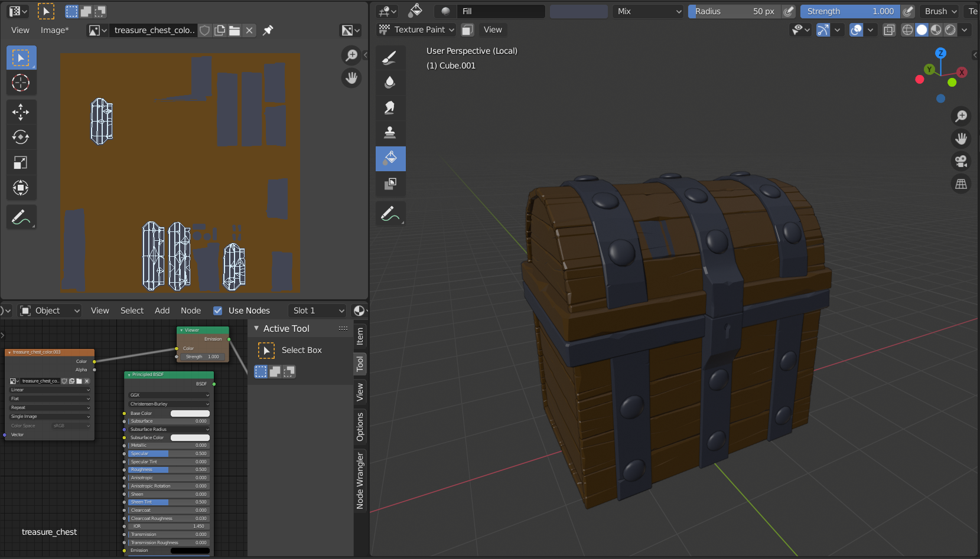
Task: Select the Clone stamp tool
Action: tap(390, 132)
